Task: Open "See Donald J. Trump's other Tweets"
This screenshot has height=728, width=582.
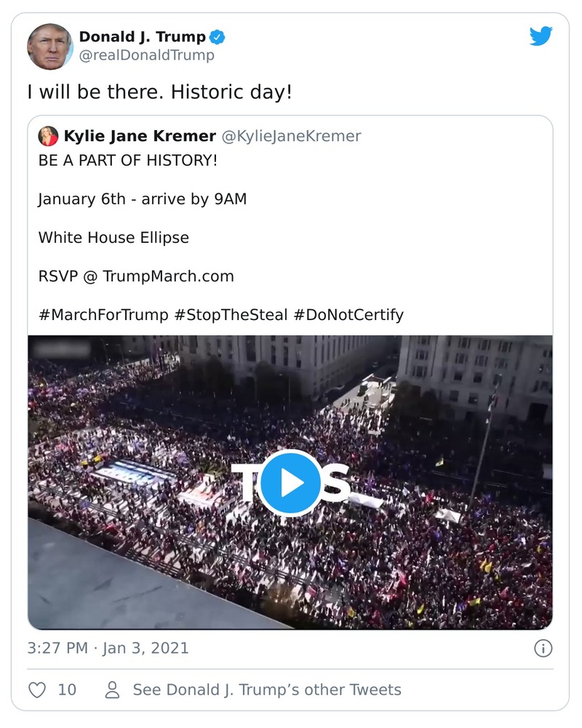Action: [266, 689]
